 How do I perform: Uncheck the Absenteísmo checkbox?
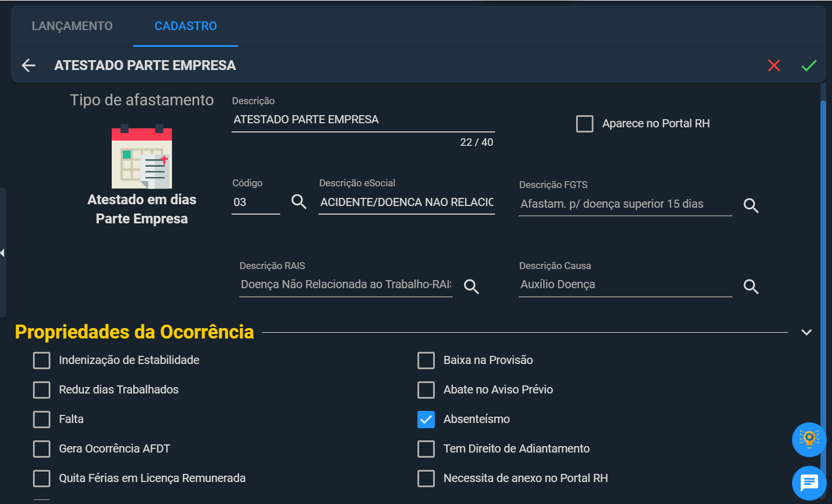coord(426,419)
